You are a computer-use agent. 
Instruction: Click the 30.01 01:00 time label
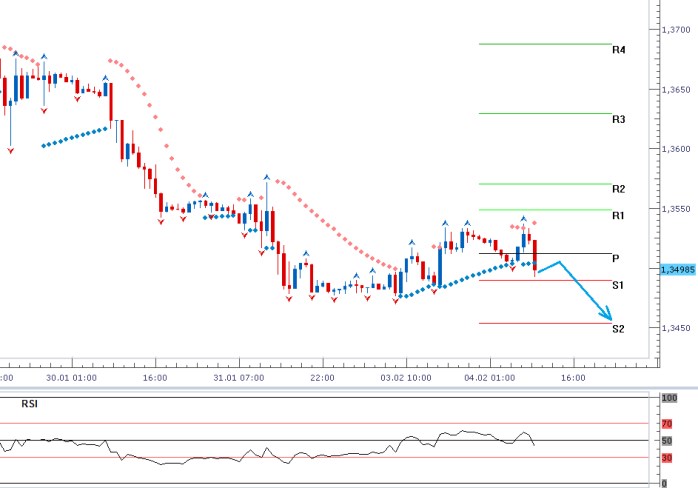click(71, 378)
